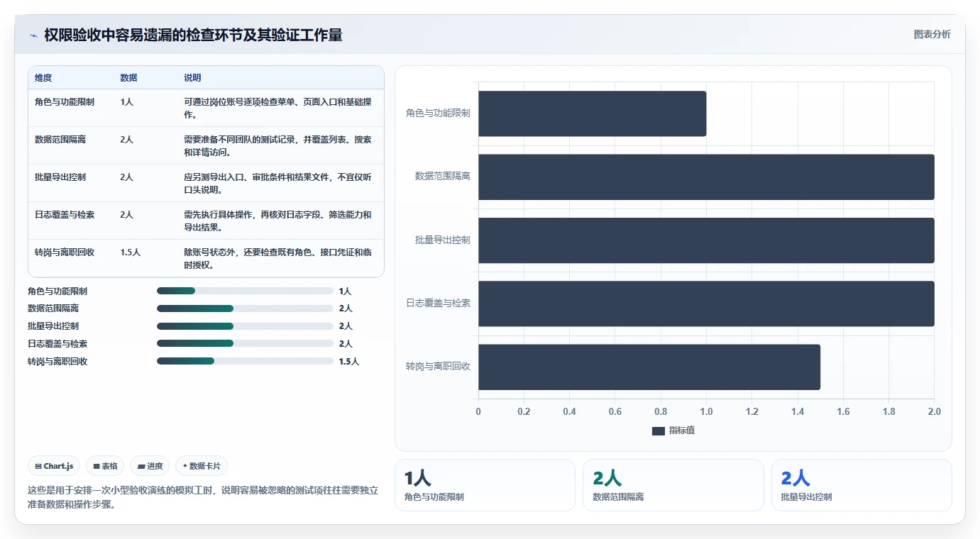Click the 维度 column header
The width and height of the screenshot is (980, 539).
click(43, 78)
